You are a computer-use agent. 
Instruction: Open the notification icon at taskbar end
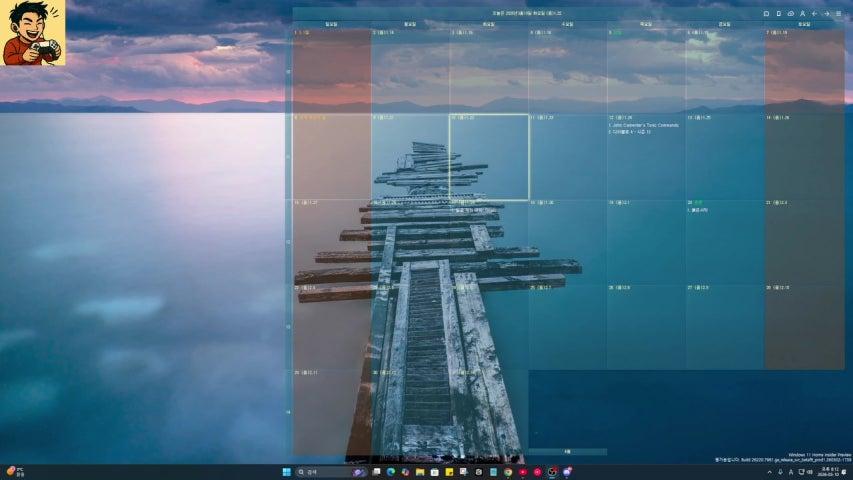coord(844,472)
